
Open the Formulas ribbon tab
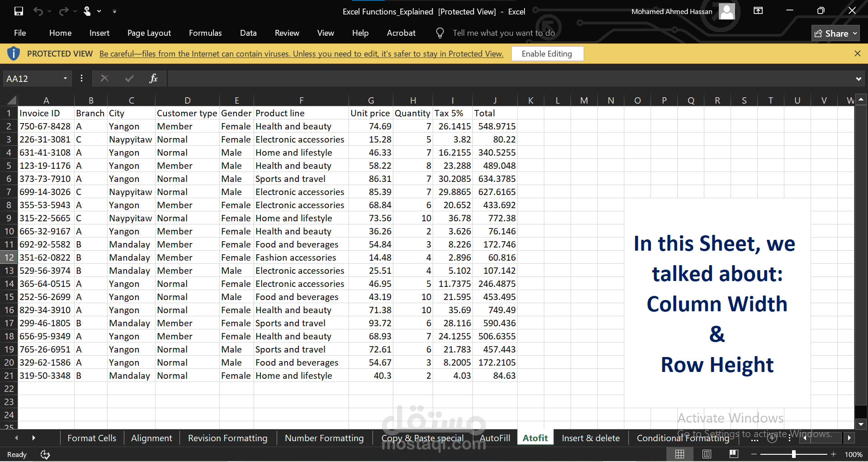coord(205,33)
